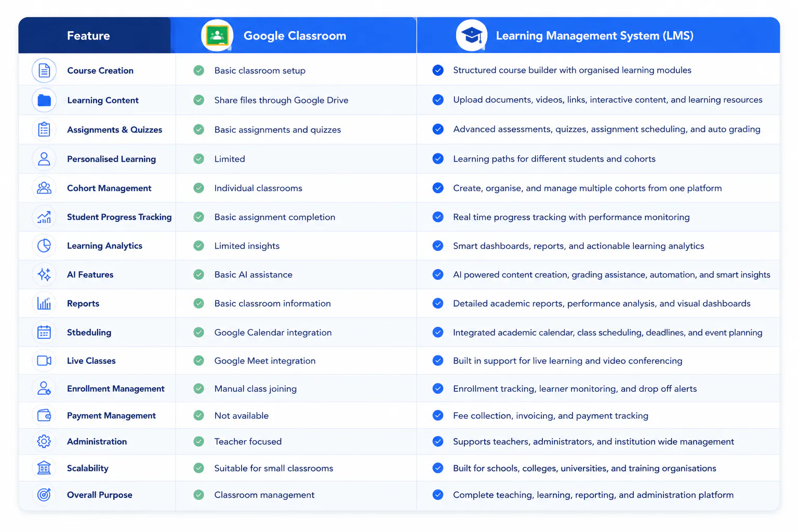Click the Personalised Learning feature label
The width and height of the screenshot is (798, 532).
click(111, 159)
